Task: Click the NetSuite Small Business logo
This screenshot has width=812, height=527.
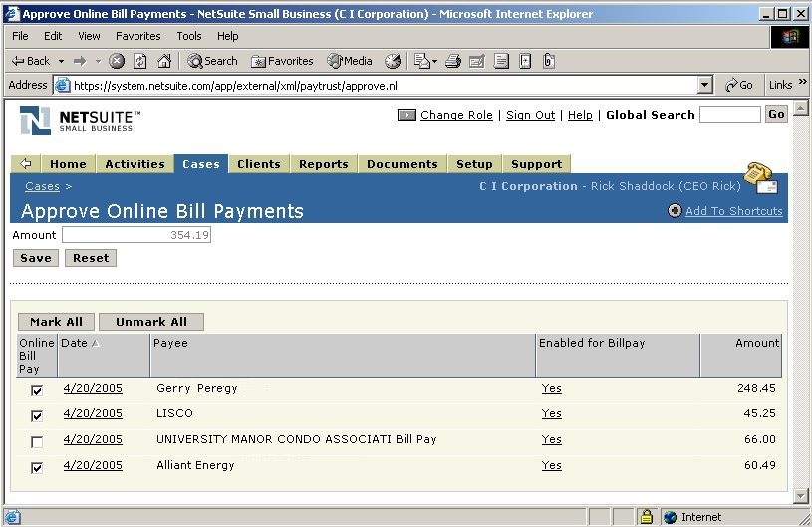Action: point(81,121)
